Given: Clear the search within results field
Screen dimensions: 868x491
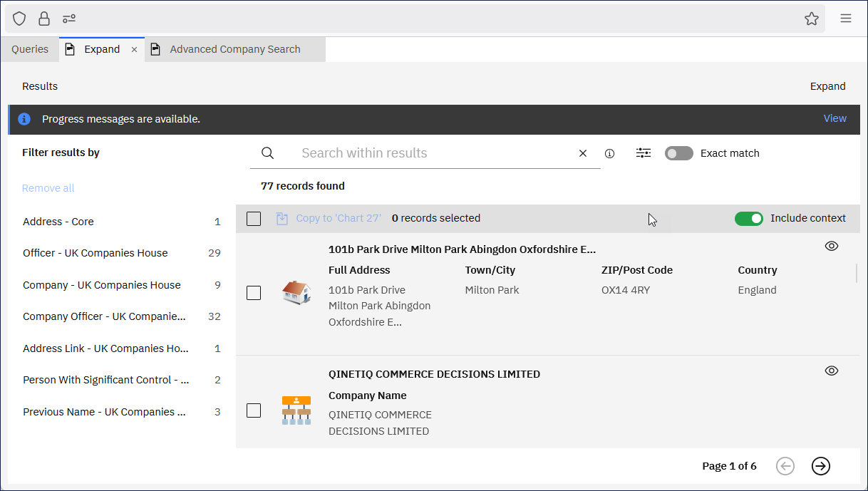Looking at the screenshot, I should [x=583, y=153].
